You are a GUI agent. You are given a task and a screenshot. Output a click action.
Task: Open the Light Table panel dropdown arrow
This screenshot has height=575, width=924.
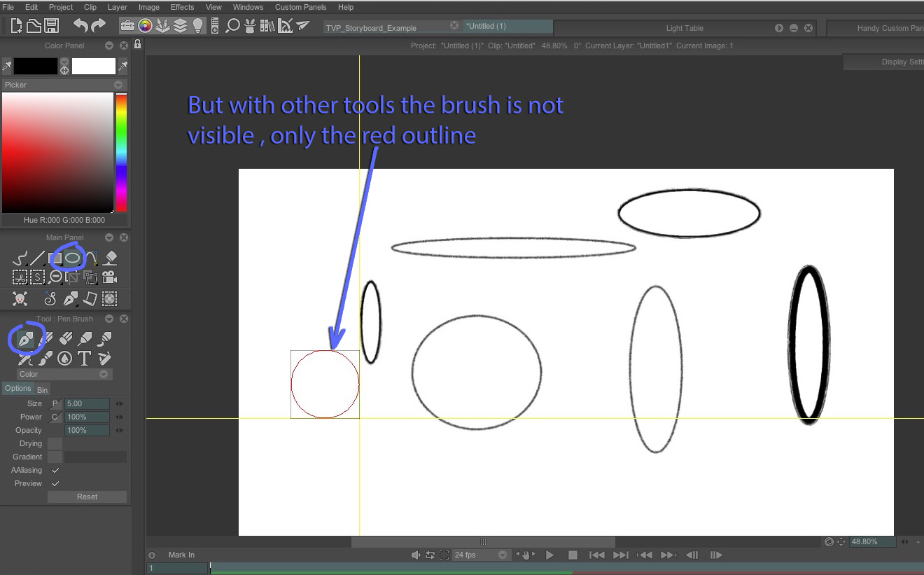(779, 28)
